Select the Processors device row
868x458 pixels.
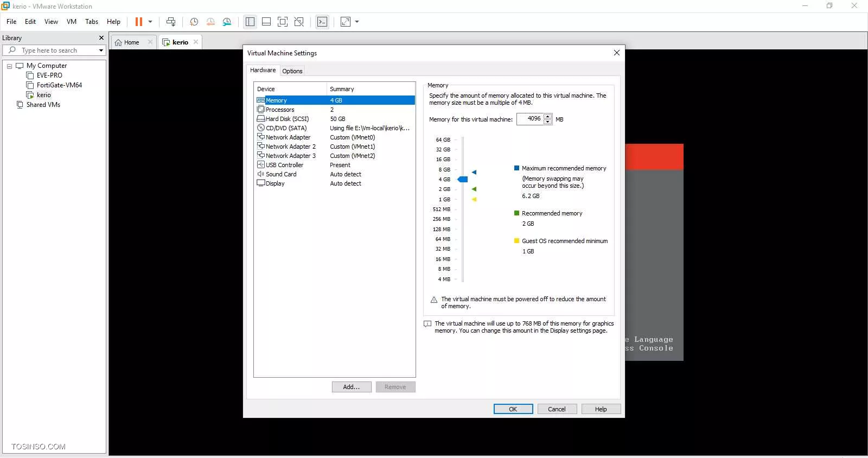pyautogui.click(x=335, y=110)
